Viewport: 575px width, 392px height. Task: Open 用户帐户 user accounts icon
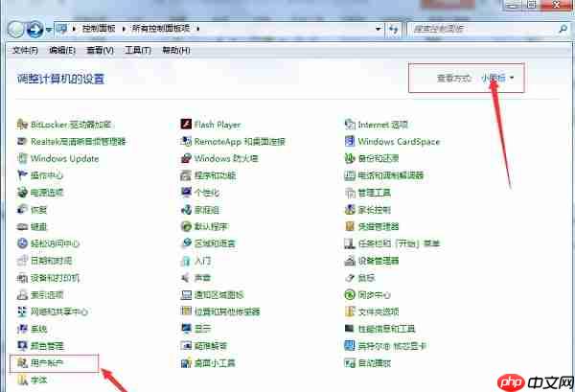pyautogui.click(x=22, y=363)
